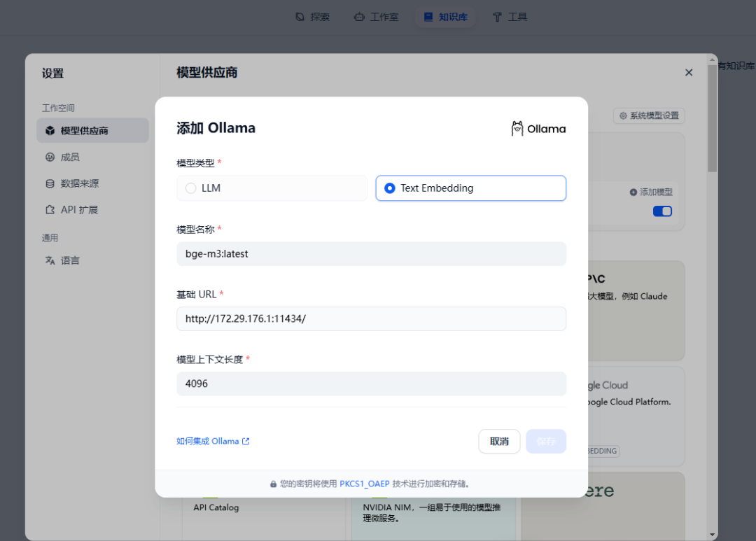Open the 如何集成 Ollama help link
Image resolution: width=756 pixels, height=541 pixels.
tap(213, 441)
